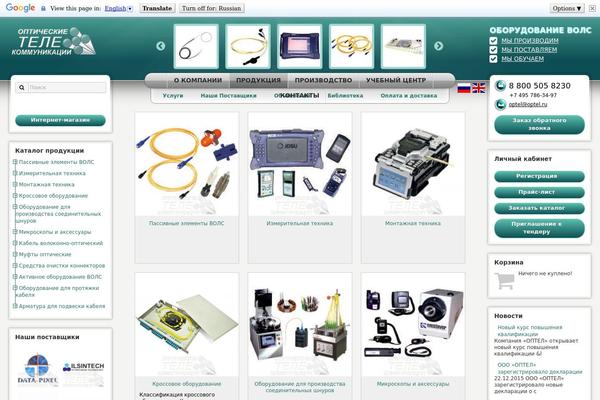This screenshot has width=600, height=400.
Task: Open the language dropdown next to English
Action: (x=130, y=8)
